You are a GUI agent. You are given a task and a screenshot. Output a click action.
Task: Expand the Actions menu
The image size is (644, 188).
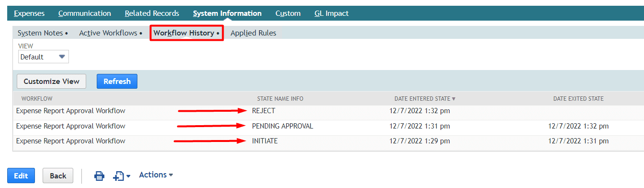pos(156,175)
